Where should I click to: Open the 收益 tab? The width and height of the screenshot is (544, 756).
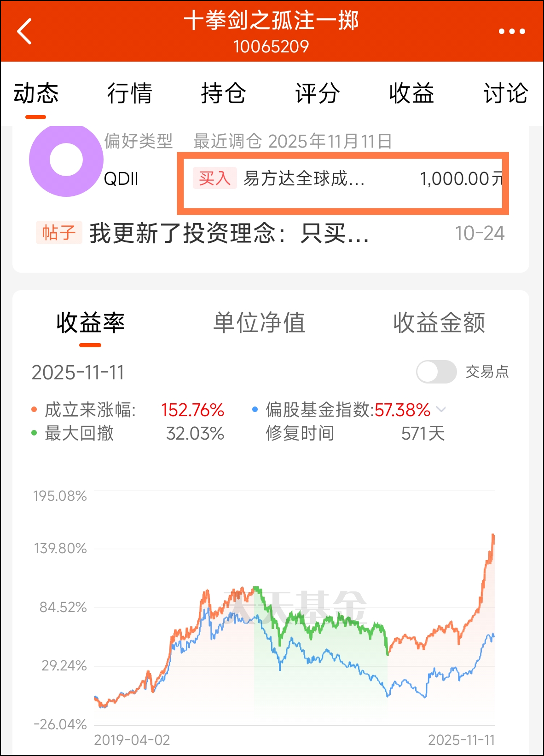click(411, 93)
